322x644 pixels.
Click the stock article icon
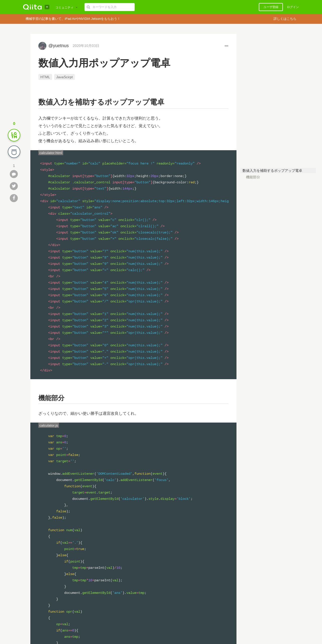pos(14,152)
